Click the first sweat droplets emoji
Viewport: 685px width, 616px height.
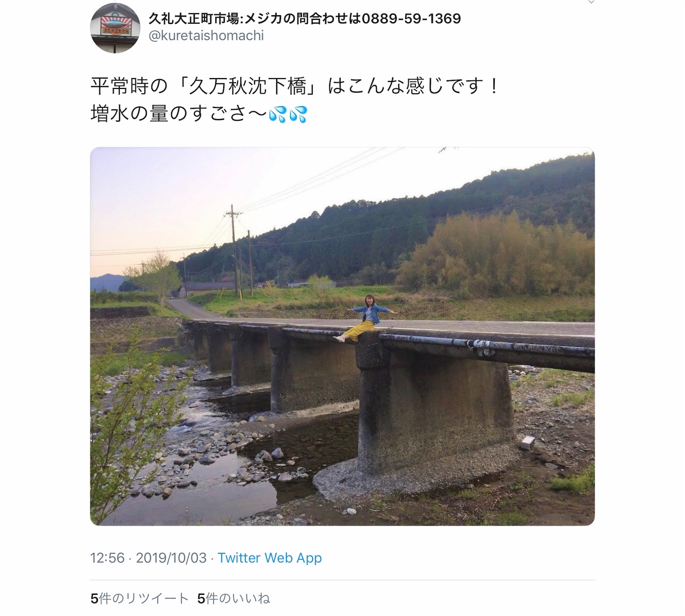(x=278, y=114)
